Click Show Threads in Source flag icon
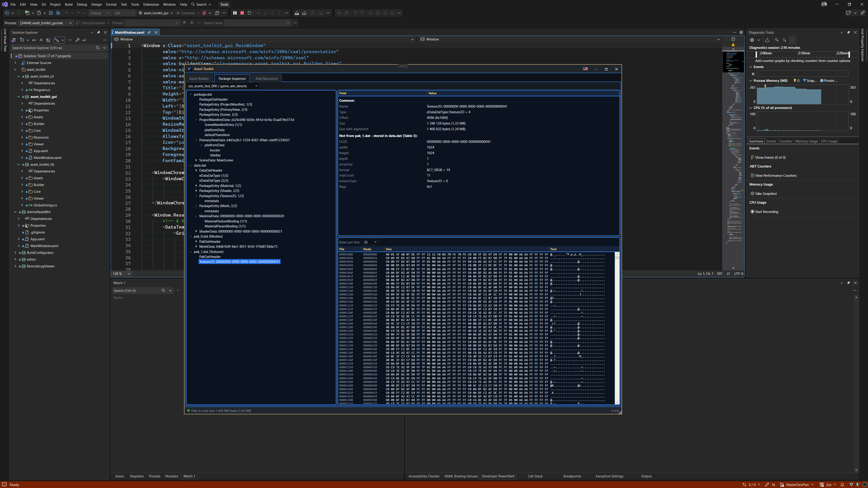 [184, 23]
